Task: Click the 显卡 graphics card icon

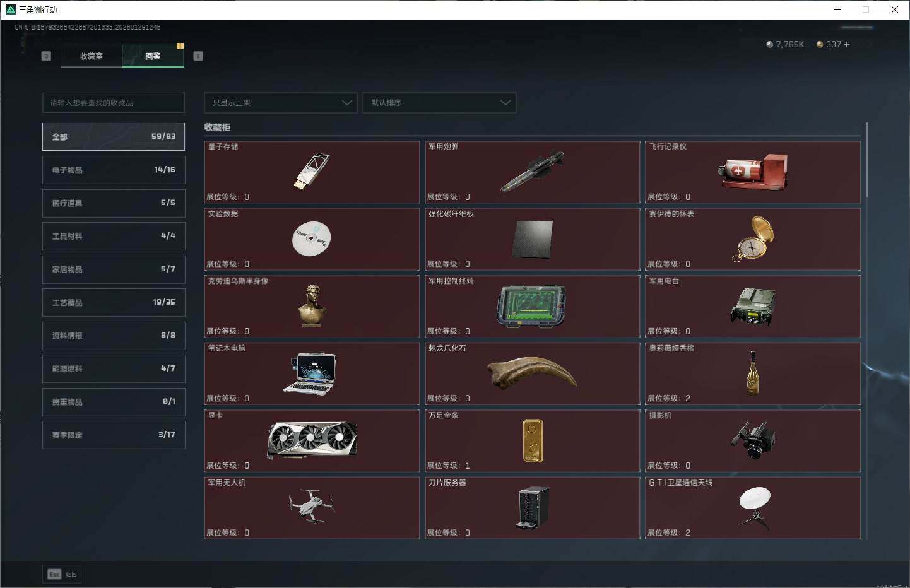Action: 312,440
